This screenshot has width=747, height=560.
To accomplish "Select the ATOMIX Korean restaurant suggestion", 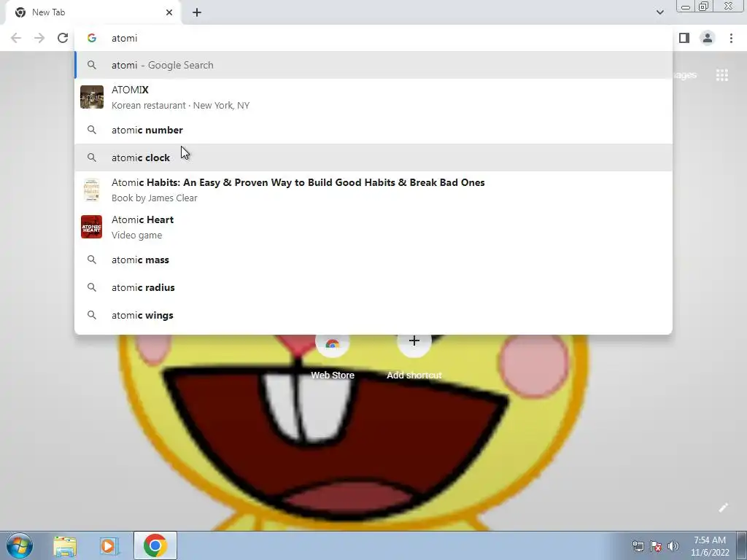I will point(373,97).
